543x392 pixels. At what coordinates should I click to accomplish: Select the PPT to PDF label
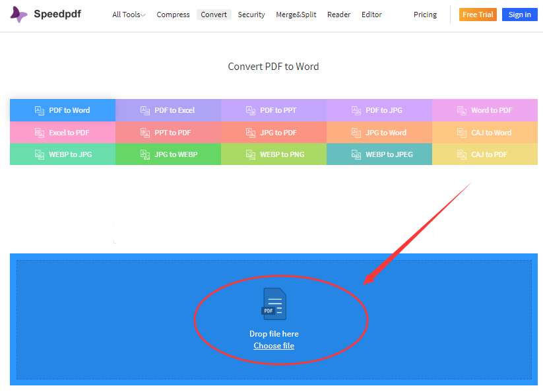[172, 133]
